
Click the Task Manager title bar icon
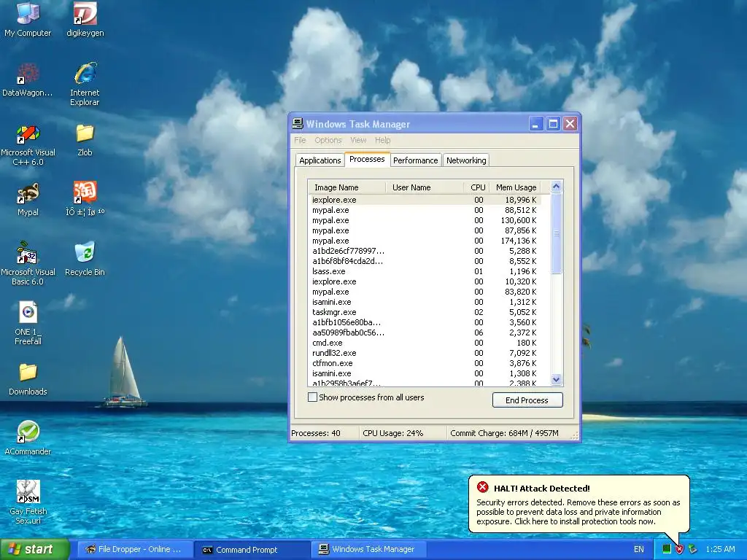298,124
